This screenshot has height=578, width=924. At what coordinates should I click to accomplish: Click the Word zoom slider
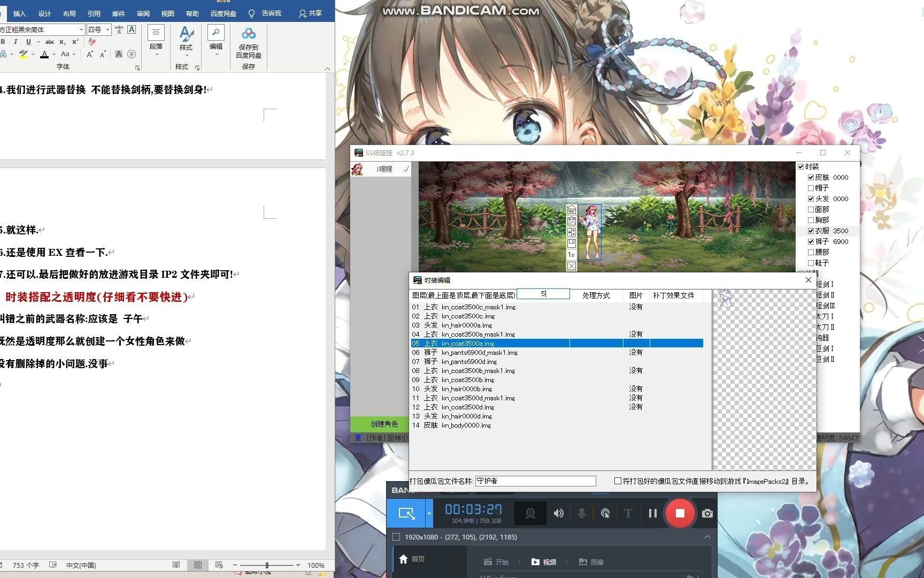pos(267,565)
